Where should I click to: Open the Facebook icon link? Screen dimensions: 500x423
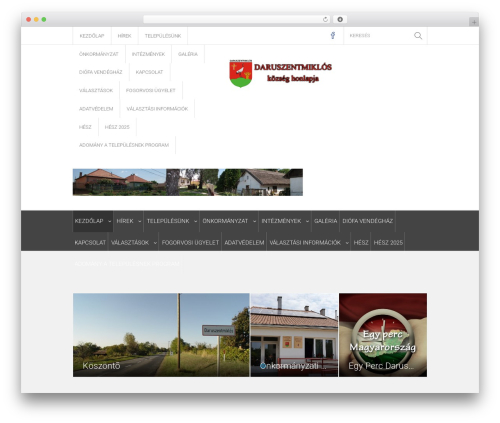[x=333, y=36]
